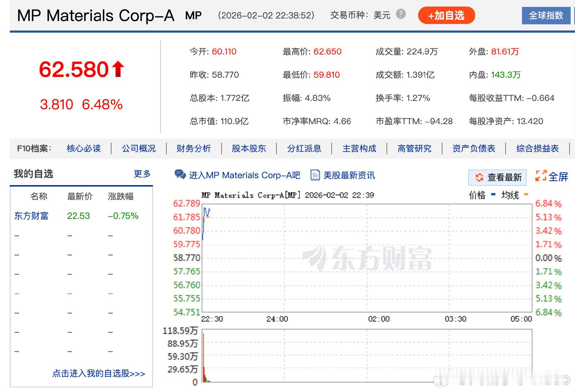Click the 名称 column header

pyautogui.click(x=39, y=196)
